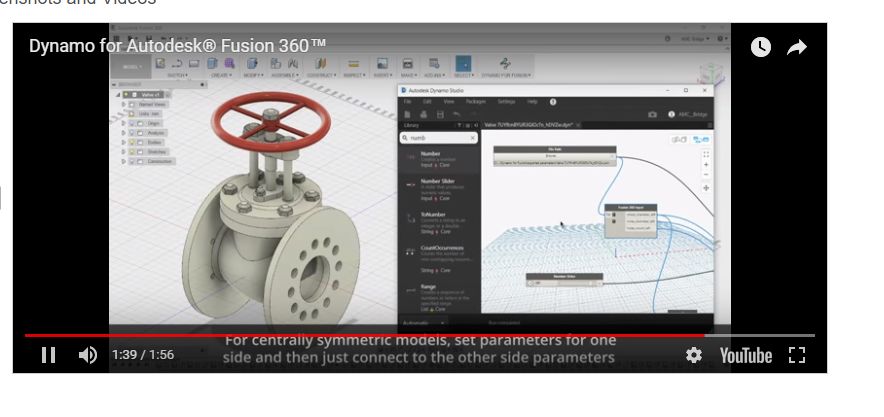This screenshot has height=417, width=884.
Task: Expand the INSPECT dropdown menu
Action: coord(353,75)
